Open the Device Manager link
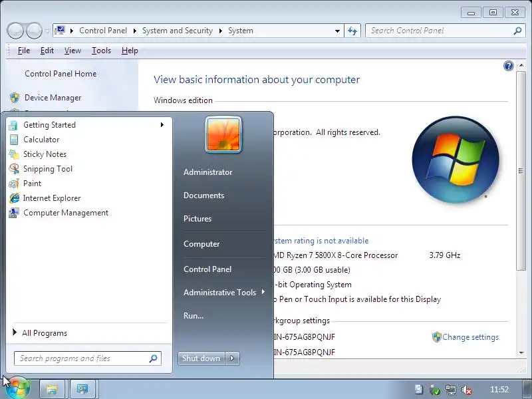Viewport: 532px width, 399px height. coord(53,98)
